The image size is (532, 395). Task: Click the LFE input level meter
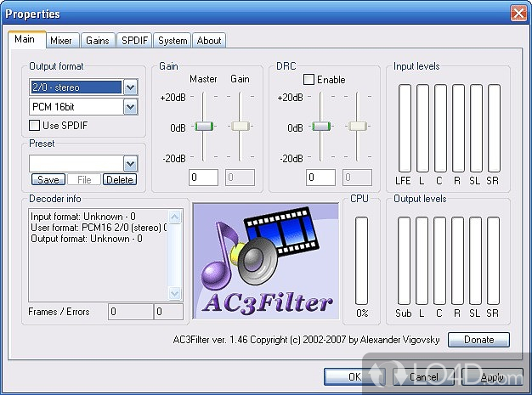(405, 128)
